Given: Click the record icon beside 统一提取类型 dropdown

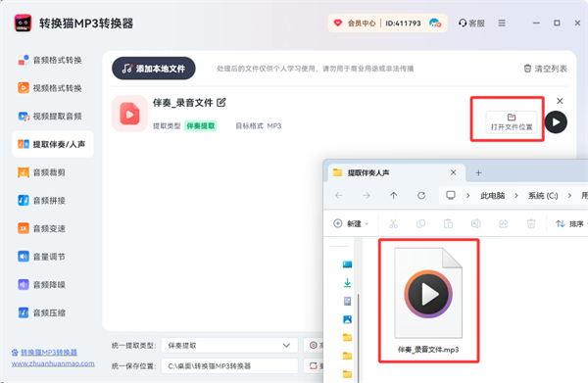Looking at the screenshot, I should pyautogui.click(x=314, y=345).
